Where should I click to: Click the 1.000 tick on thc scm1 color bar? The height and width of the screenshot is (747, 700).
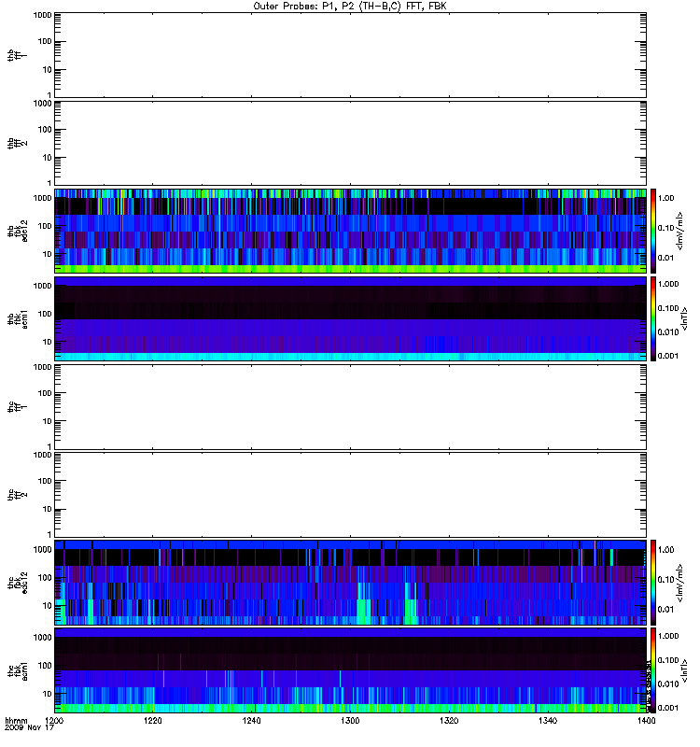pos(668,636)
